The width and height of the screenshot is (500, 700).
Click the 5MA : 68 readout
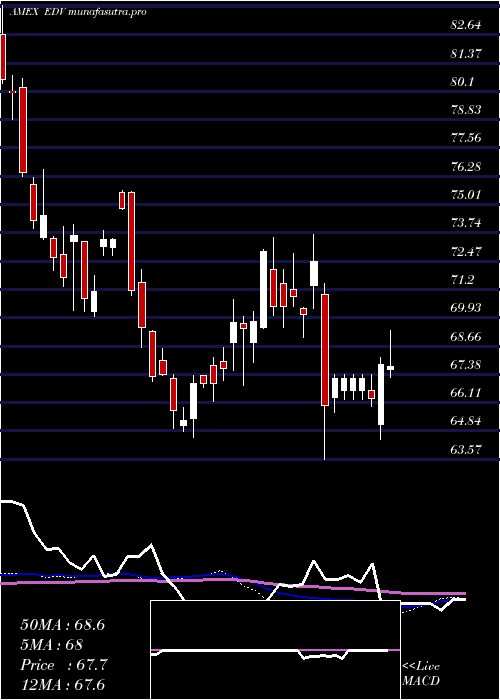(x=51, y=645)
